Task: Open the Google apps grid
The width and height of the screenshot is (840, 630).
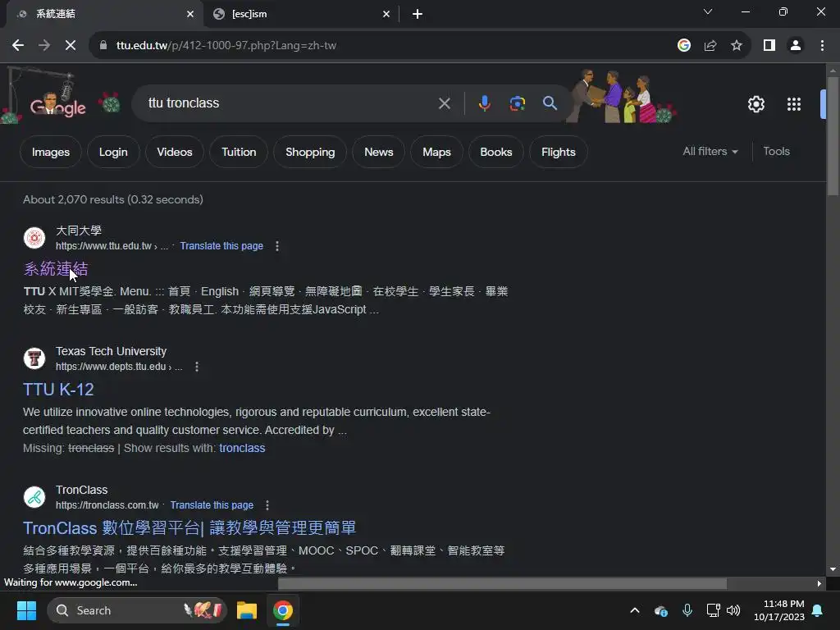Action: click(x=794, y=104)
